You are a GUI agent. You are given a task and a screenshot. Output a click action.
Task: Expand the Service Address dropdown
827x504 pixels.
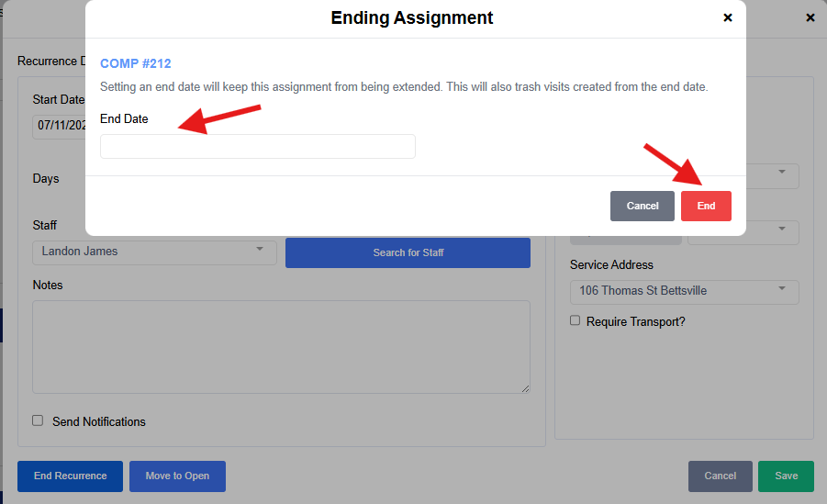[x=684, y=292]
